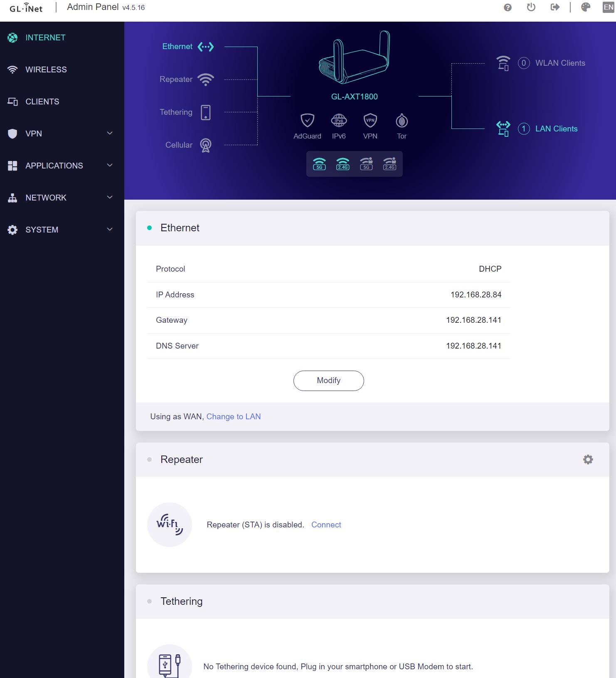The height and width of the screenshot is (678, 616).
Task: Click the Cellular label in diagram
Action: [179, 145]
